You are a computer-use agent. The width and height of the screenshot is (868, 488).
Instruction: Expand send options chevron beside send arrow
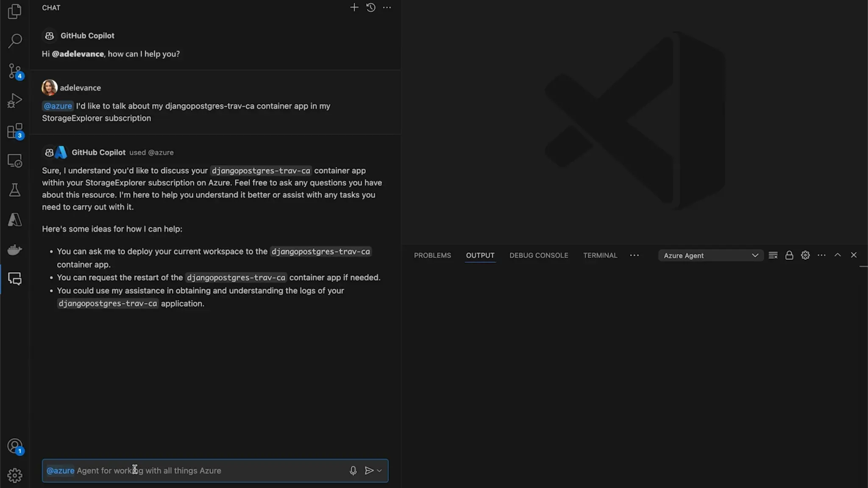tap(379, 471)
